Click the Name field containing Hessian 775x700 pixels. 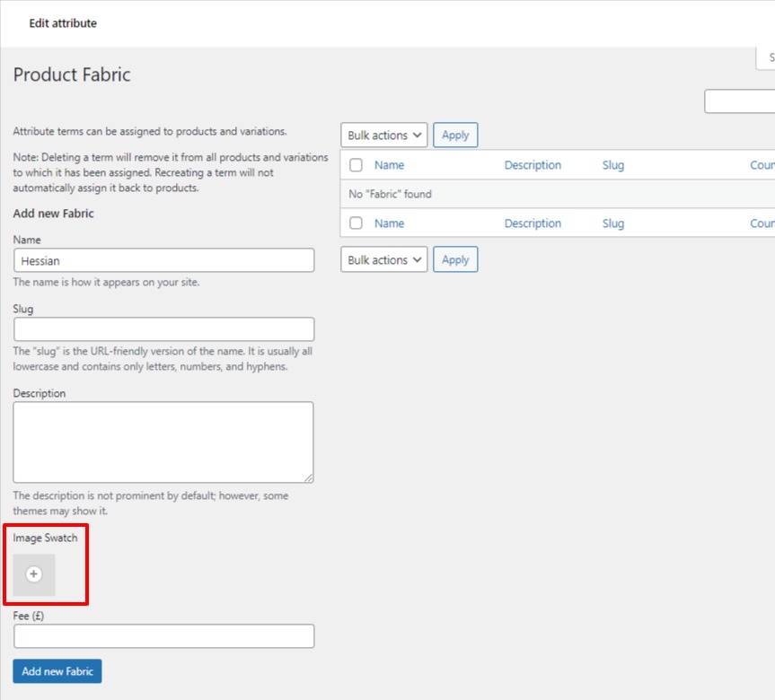pyautogui.click(x=163, y=259)
